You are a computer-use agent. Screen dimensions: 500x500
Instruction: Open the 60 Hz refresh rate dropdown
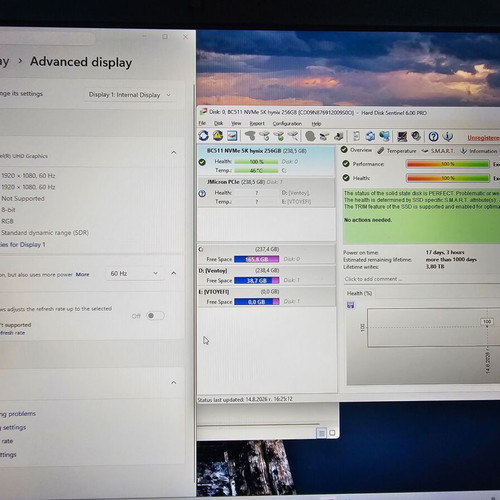pyautogui.click(x=134, y=274)
